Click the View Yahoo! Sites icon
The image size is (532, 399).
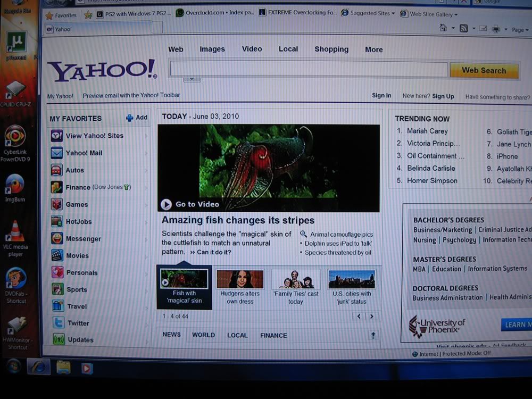pyautogui.click(x=57, y=136)
